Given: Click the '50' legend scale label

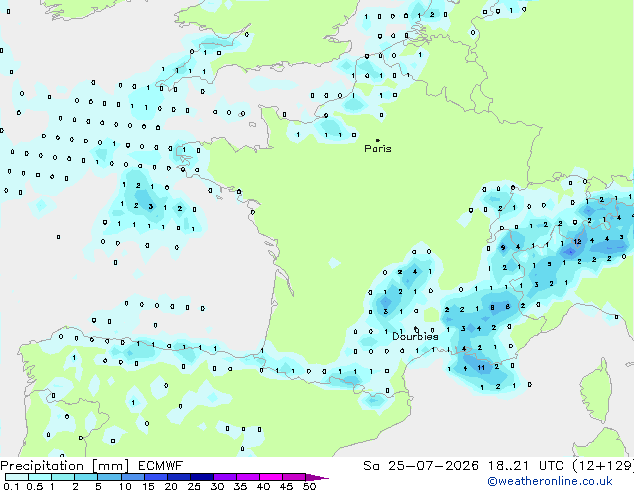Looking at the screenshot, I should (309, 486).
